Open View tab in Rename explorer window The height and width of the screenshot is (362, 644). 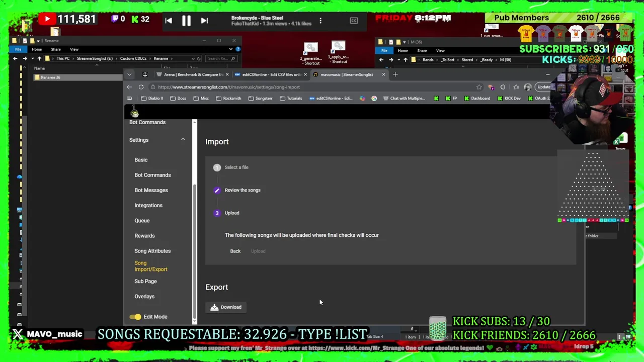click(74, 49)
